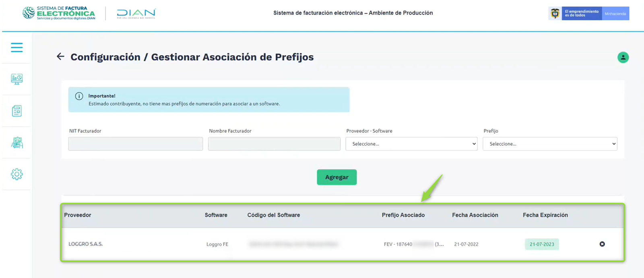Click the Nombre Facturador input field
This screenshot has width=644, height=278.
(x=274, y=144)
